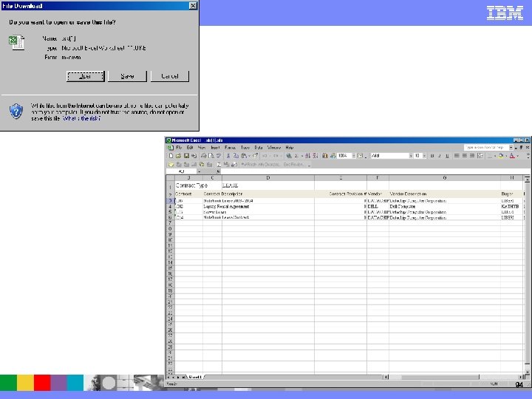Select column D header

[268, 178]
